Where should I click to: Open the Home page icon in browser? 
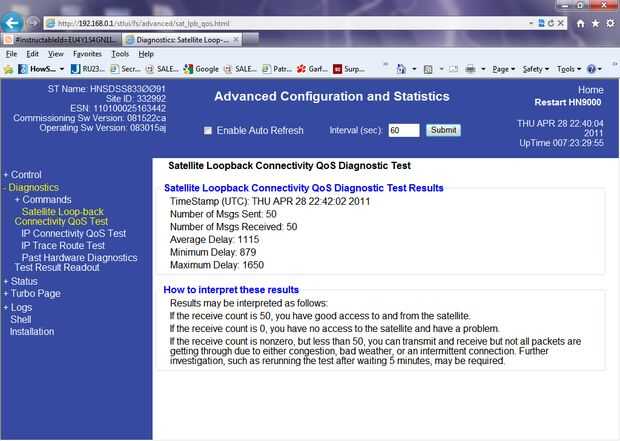pyautogui.click(x=580, y=24)
